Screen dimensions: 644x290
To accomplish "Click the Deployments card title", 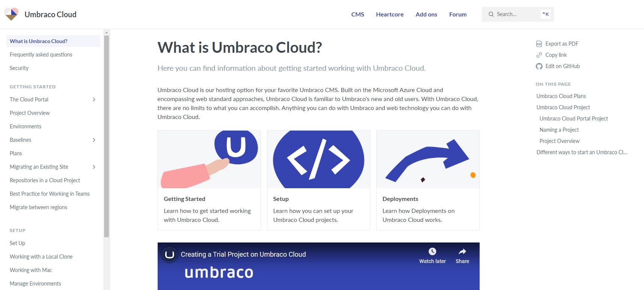I will pyautogui.click(x=400, y=199).
